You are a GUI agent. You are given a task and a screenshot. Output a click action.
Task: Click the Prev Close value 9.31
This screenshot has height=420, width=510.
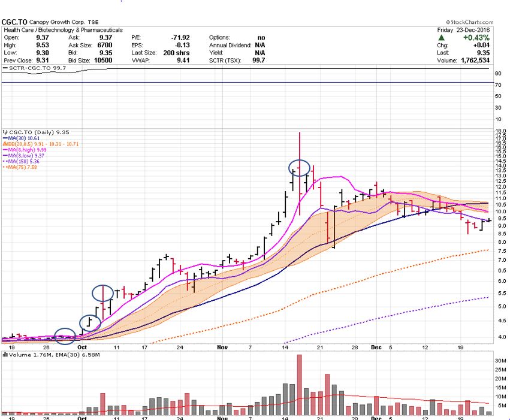click(x=43, y=61)
